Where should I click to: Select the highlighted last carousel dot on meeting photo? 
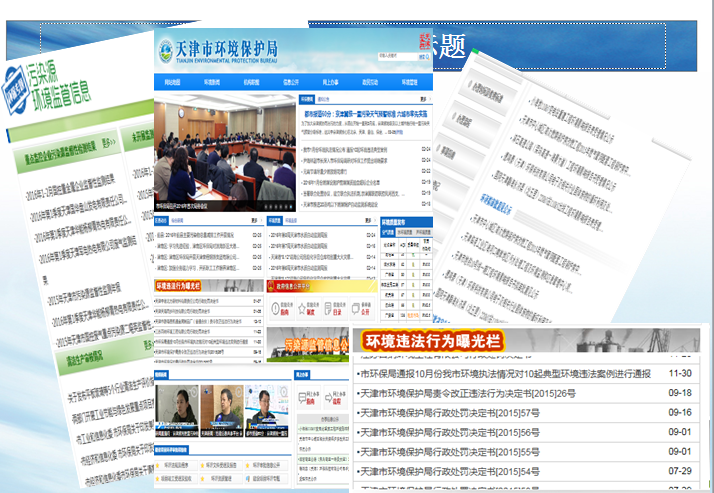click(292, 206)
